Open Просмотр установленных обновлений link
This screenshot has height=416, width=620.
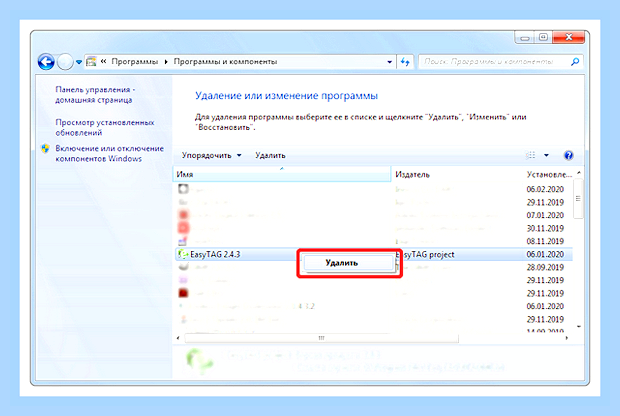point(105,127)
